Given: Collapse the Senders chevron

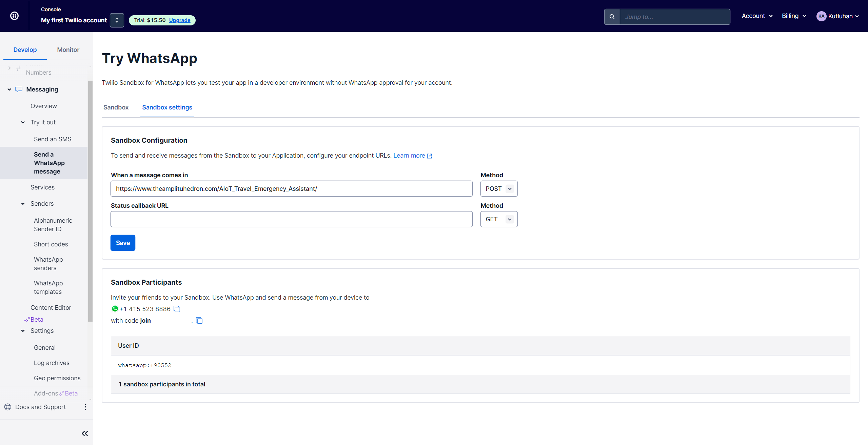Looking at the screenshot, I should pos(23,204).
